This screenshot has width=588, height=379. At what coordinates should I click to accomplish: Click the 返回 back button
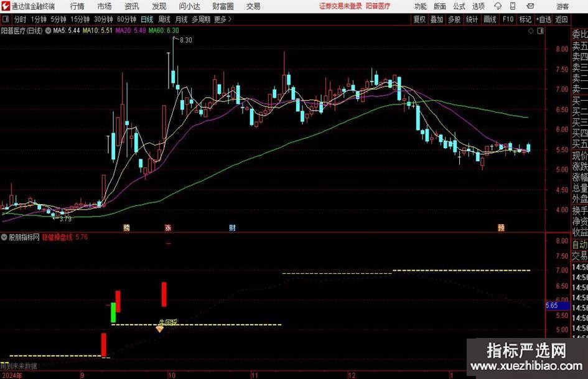pyautogui.click(x=561, y=19)
